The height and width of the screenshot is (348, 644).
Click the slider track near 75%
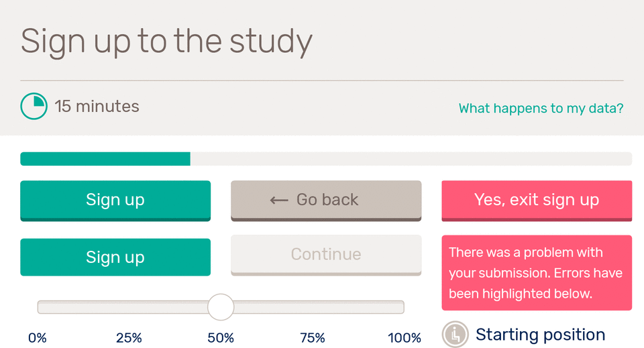[313, 307]
